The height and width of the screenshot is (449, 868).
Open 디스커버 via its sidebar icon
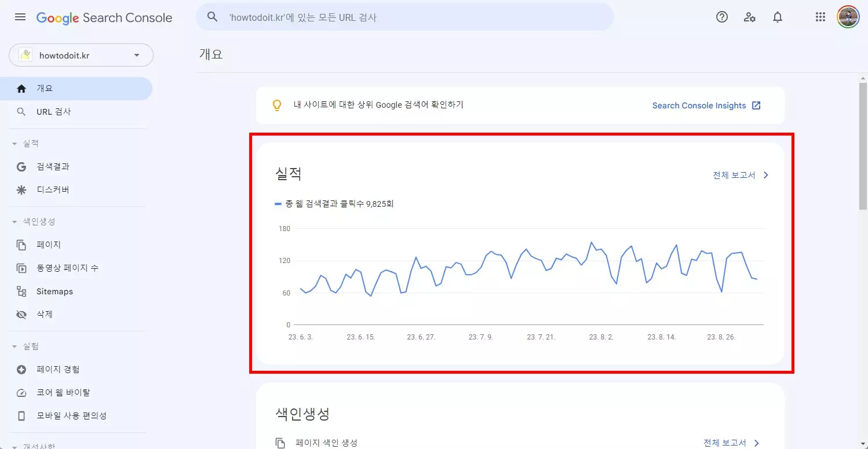tap(21, 189)
